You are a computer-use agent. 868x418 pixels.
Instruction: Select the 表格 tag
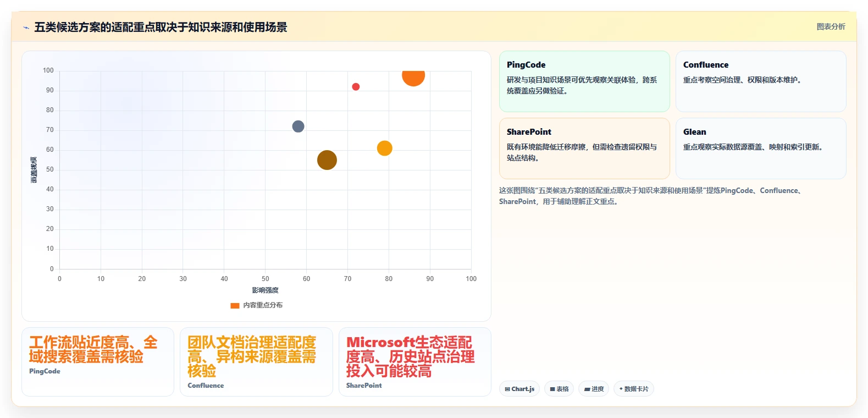click(x=559, y=389)
